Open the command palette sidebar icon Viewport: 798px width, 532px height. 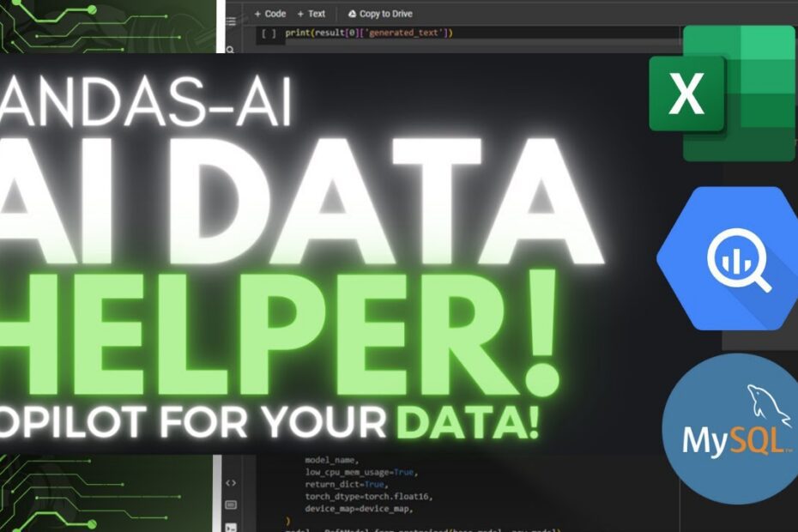pos(231,505)
